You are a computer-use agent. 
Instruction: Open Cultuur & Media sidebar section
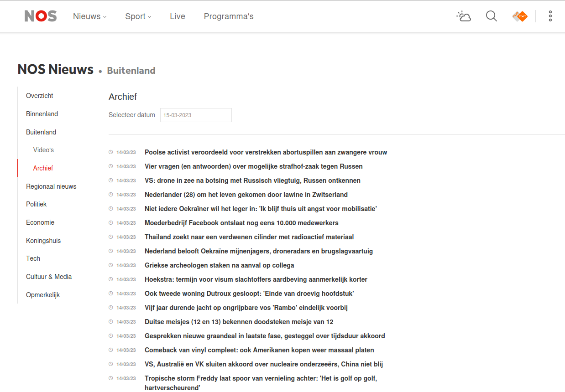[x=49, y=277]
